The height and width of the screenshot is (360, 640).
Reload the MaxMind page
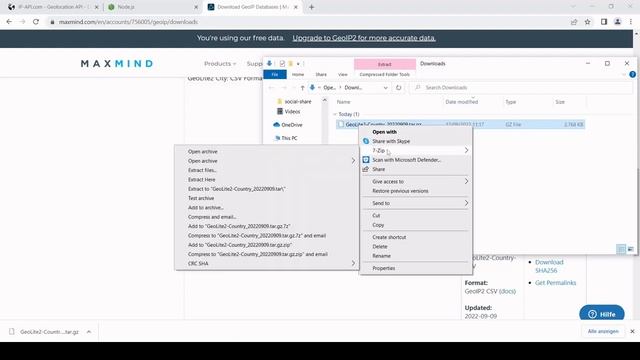point(36,22)
